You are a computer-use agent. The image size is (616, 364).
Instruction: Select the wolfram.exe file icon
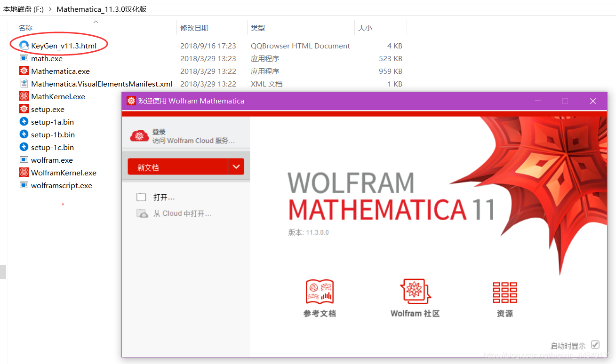24,160
